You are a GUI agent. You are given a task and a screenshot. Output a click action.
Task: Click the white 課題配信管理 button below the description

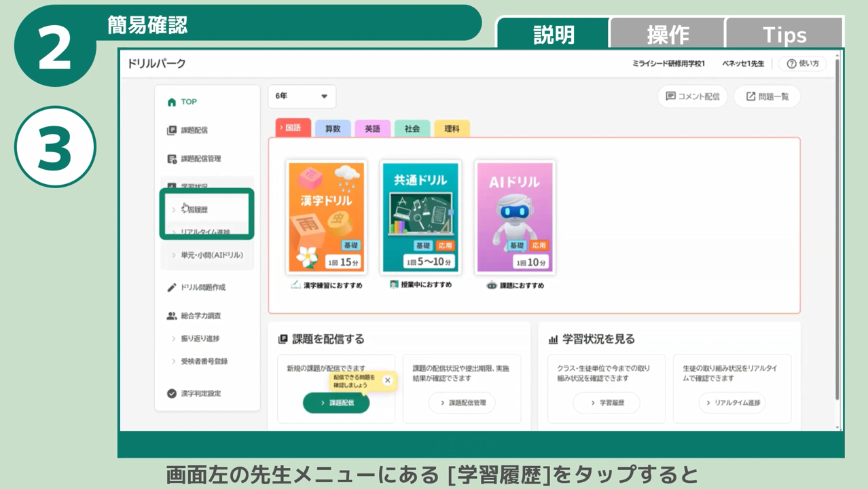462,403
